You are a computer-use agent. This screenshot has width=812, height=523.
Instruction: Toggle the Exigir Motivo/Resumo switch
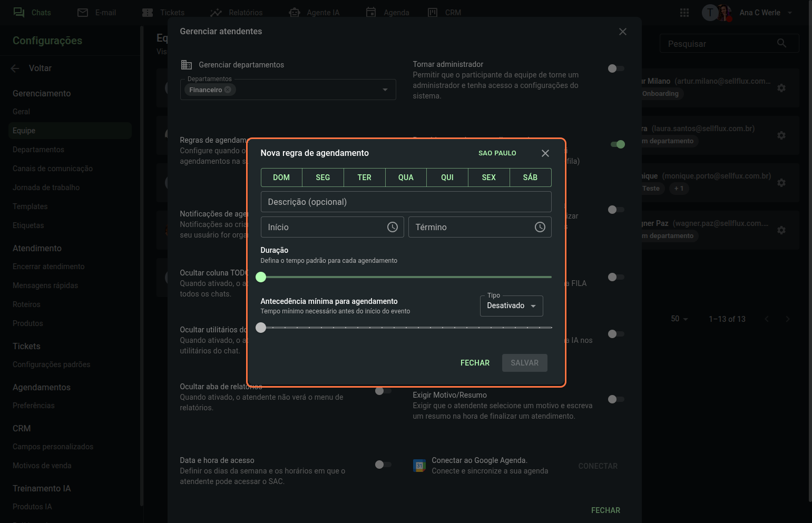pos(615,399)
